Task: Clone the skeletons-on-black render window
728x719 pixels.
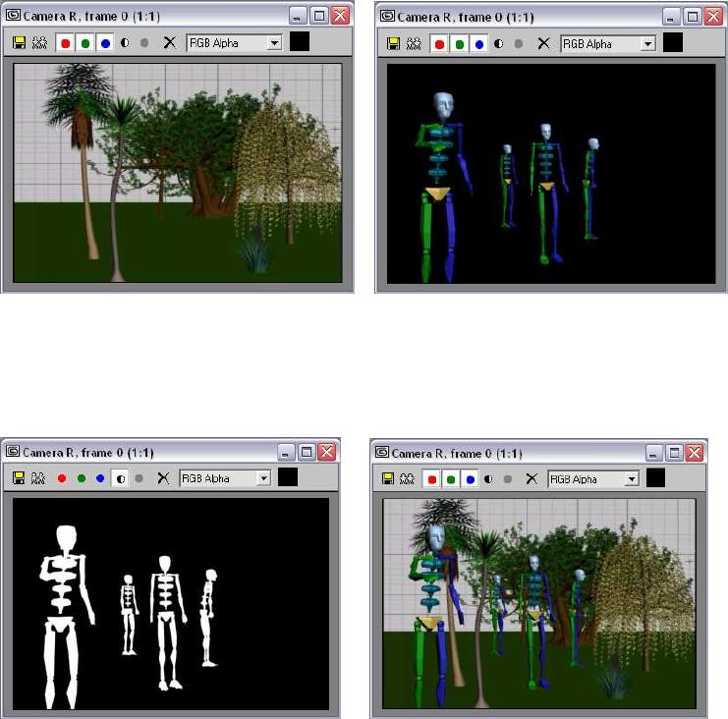Action: tap(414, 44)
